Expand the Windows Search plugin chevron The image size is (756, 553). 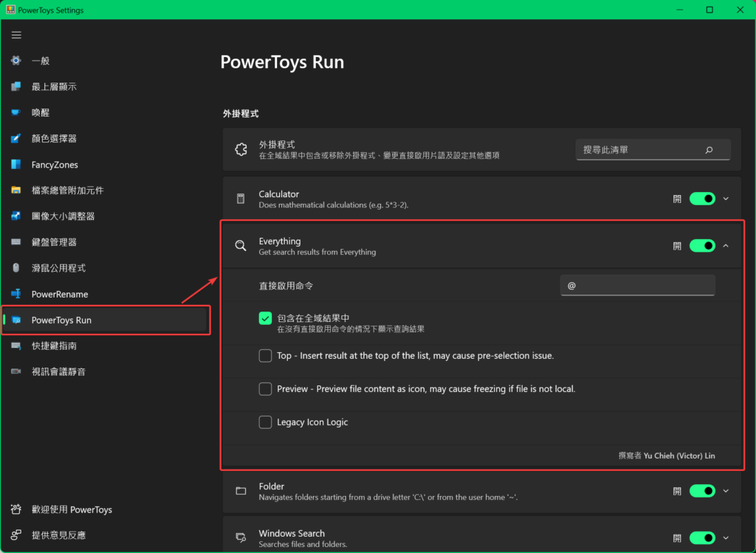coord(726,537)
